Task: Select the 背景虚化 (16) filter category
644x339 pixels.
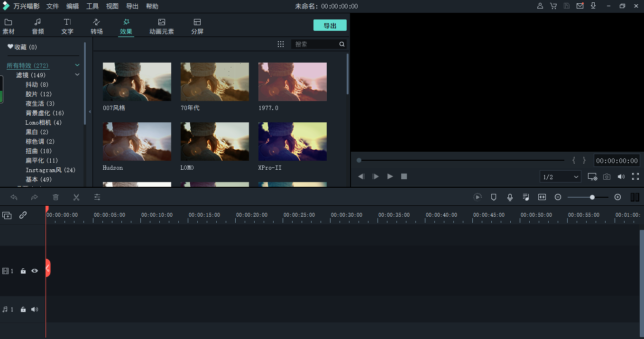Action: click(x=45, y=113)
